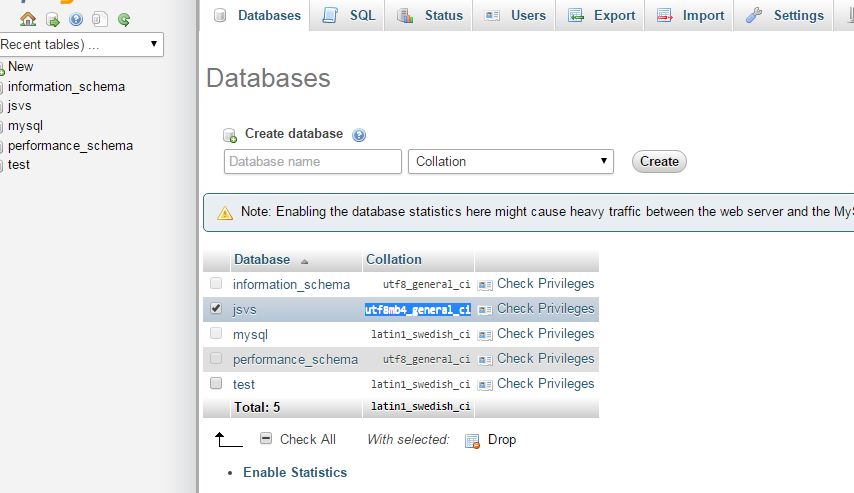Switch to the SQL tab

coord(350,15)
